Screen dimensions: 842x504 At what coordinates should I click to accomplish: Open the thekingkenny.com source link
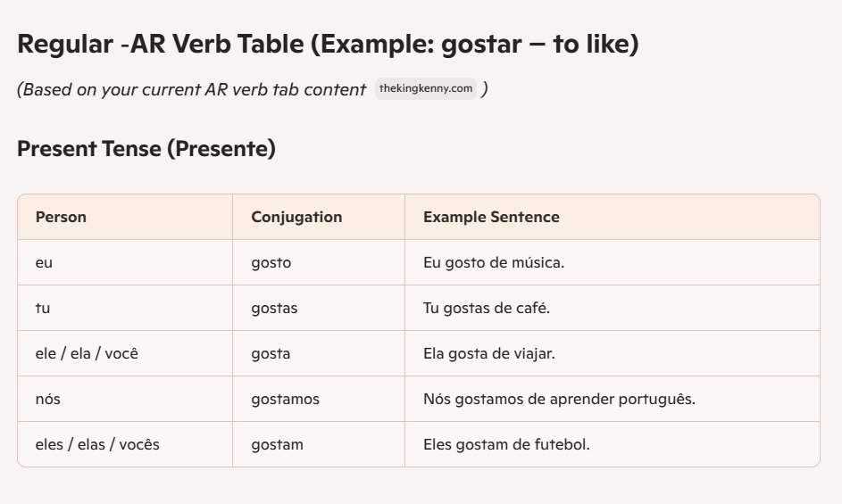426,88
